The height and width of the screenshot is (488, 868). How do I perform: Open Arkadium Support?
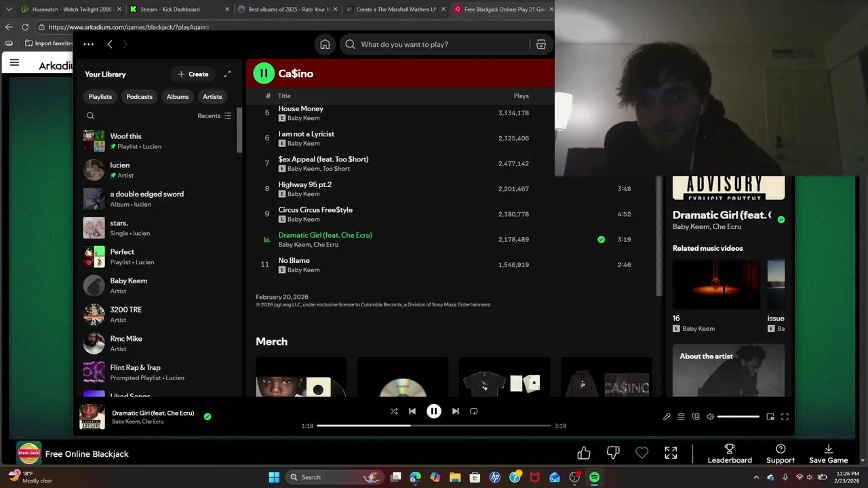pos(781,454)
